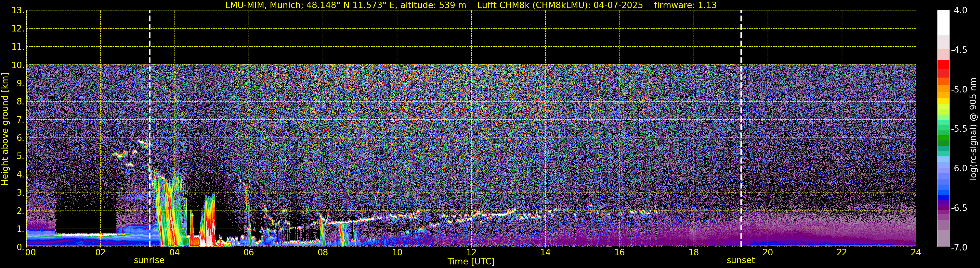Click the "Height above ground [km]" axis label
980x268 pixels.
point(5,129)
